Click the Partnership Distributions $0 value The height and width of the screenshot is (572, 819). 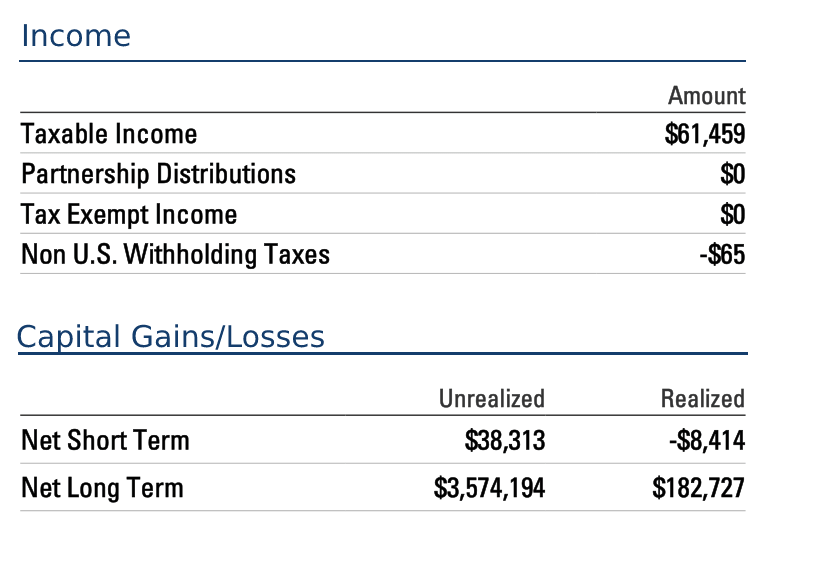pyautogui.click(x=732, y=174)
